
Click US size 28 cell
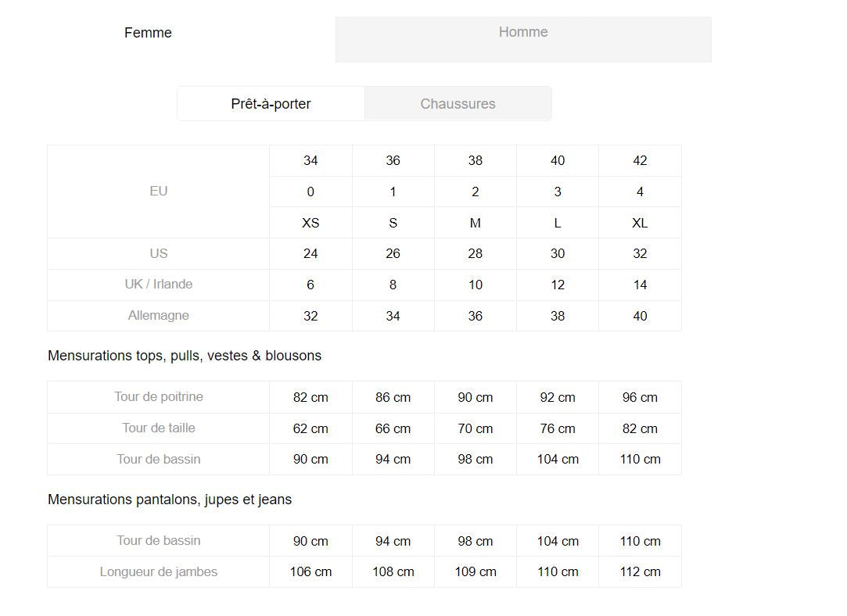(x=475, y=254)
